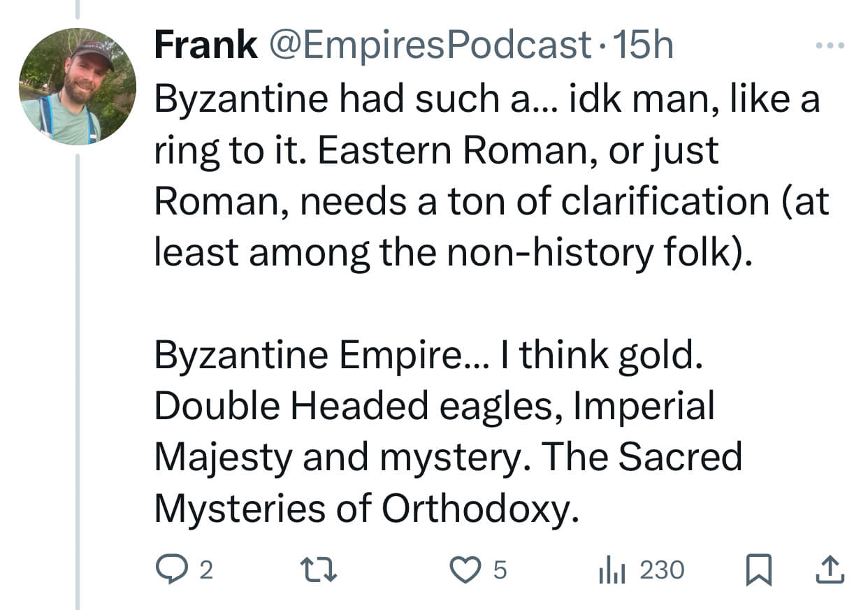Image resolution: width=868 pixels, height=610 pixels.
Task: Open the three-dot more options menu
Action: [830, 47]
